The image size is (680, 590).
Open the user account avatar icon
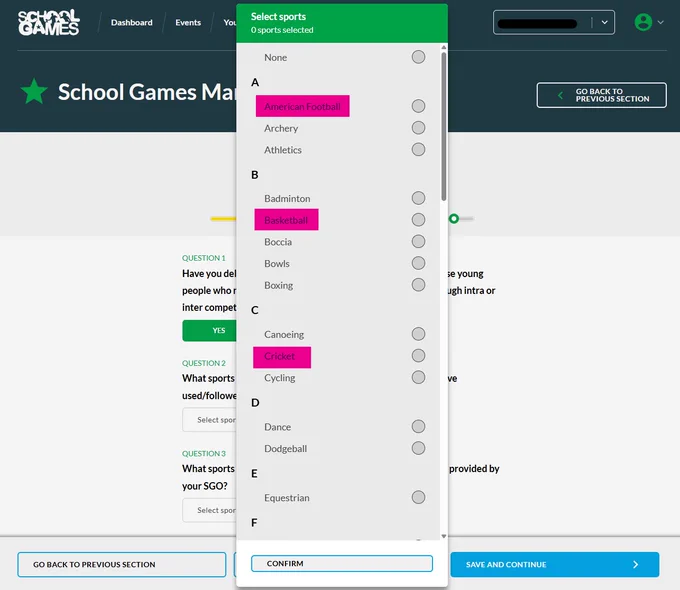[x=643, y=22]
